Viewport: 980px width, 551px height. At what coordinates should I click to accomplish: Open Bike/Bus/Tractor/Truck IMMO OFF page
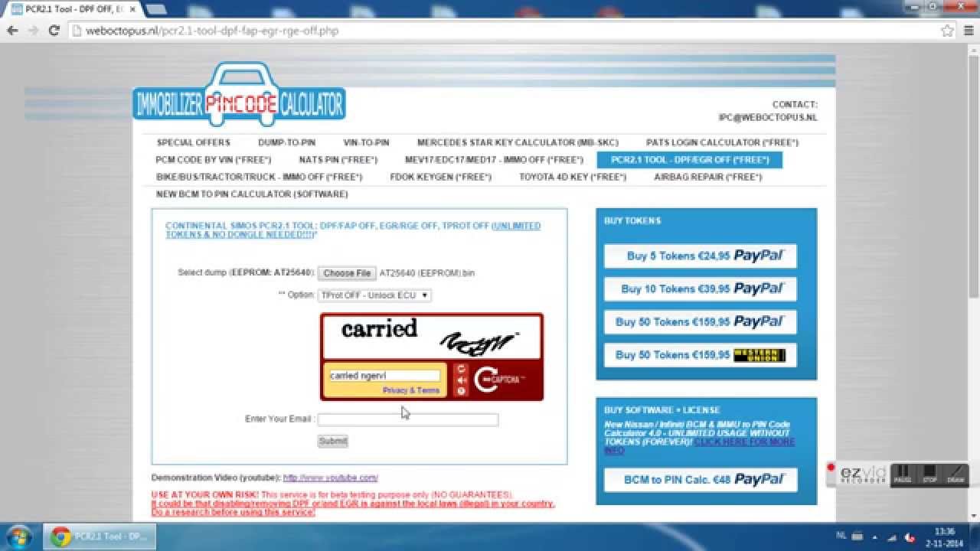259,177
